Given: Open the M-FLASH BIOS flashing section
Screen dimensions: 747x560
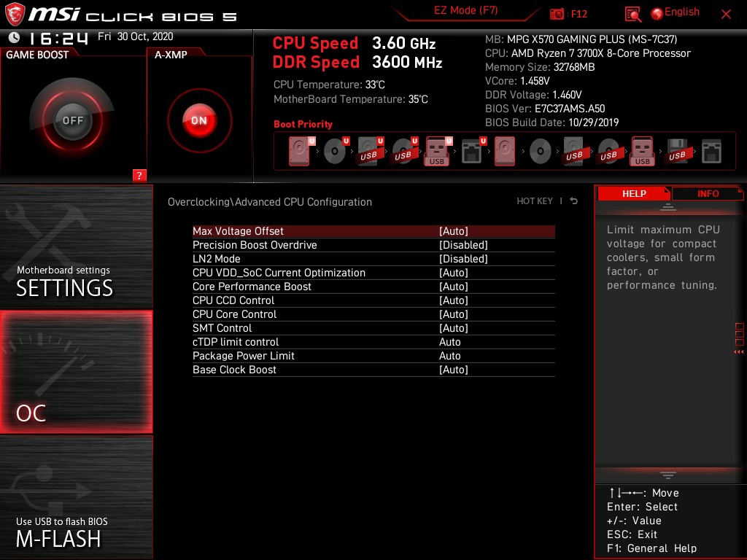Looking at the screenshot, I should [76, 497].
